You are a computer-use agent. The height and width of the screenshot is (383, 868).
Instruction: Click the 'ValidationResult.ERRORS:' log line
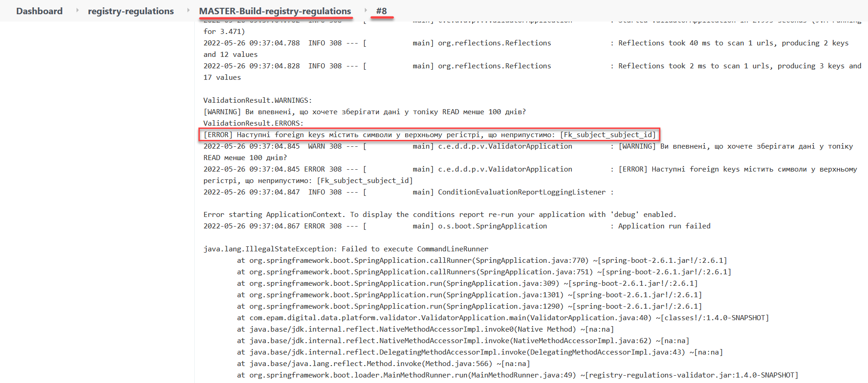pyautogui.click(x=253, y=123)
